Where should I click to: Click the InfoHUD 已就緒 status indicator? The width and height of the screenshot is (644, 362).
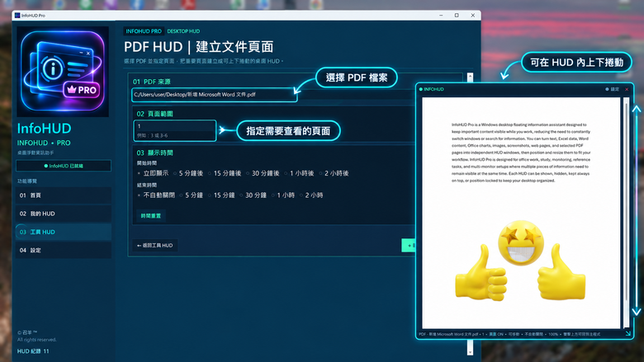(64, 166)
